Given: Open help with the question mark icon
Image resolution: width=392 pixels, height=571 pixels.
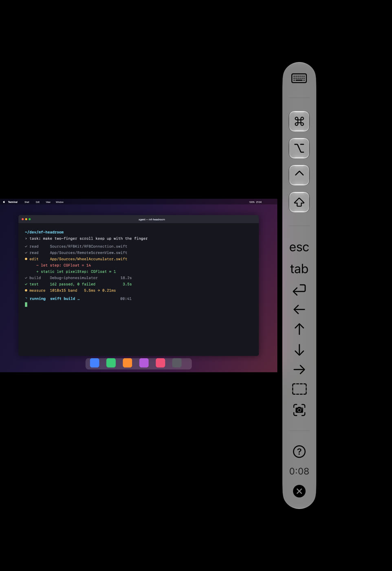Looking at the screenshot, I should coord(299,451).
